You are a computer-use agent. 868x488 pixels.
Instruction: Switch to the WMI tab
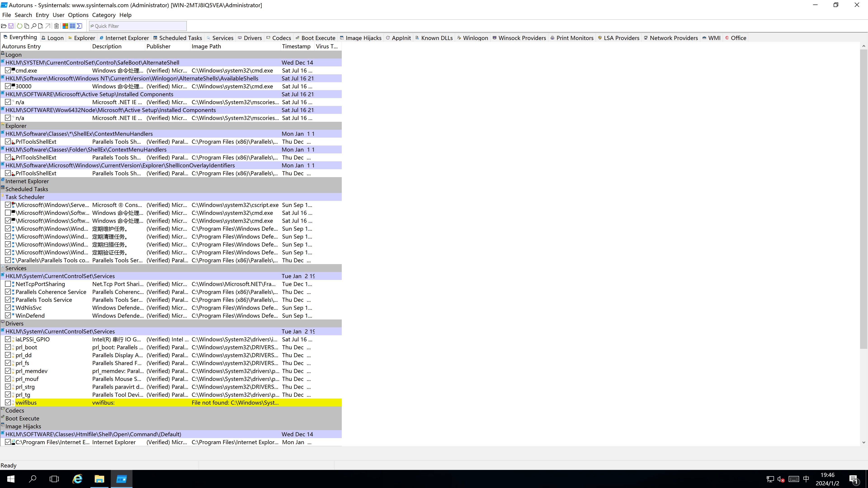[711, 38]
